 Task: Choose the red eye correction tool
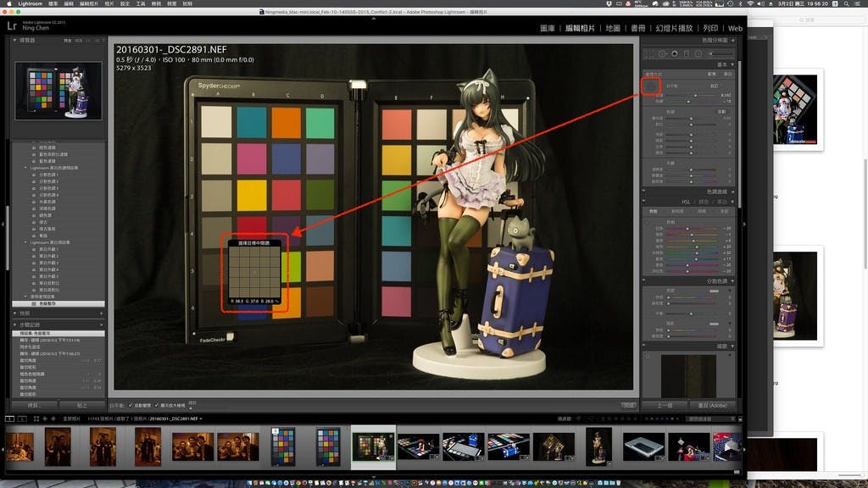[x=675, y=53]
